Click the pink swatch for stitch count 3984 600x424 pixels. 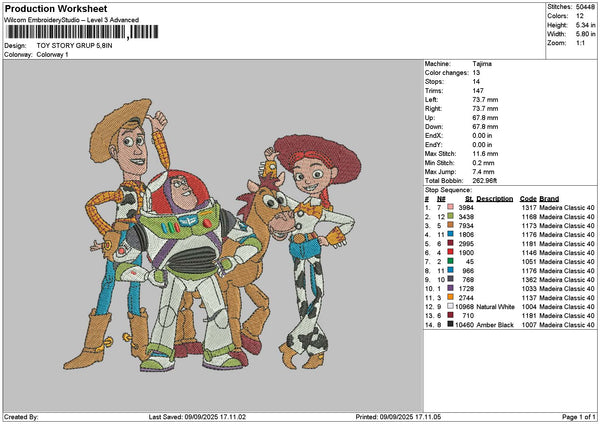click(450, 207)
